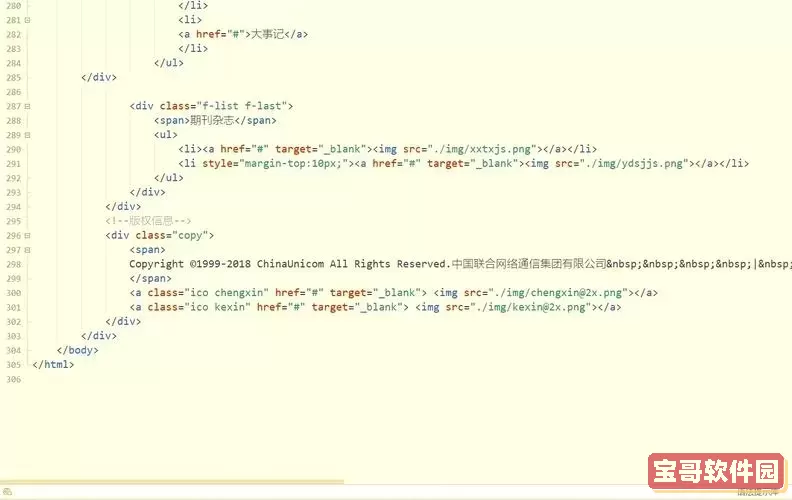The image size is (792, 500).
Task: Click the <li> tag on line 281
Action: tap(190, 20)
